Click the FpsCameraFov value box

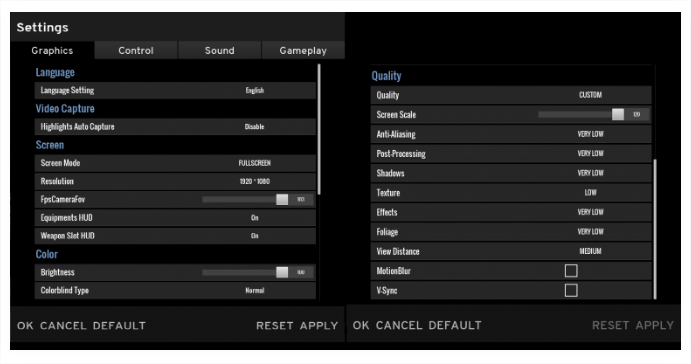(301, 199)
